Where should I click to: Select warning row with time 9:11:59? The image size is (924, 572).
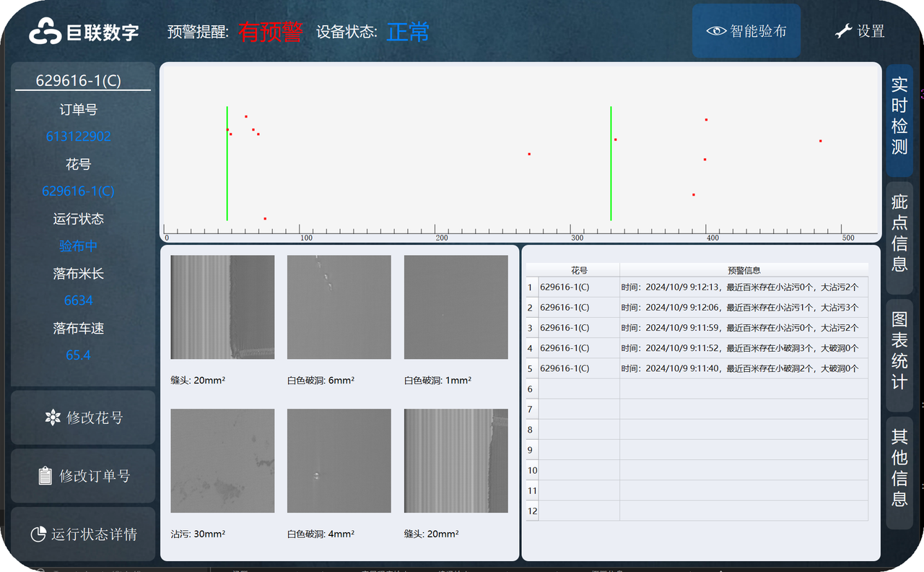point(697,328)
